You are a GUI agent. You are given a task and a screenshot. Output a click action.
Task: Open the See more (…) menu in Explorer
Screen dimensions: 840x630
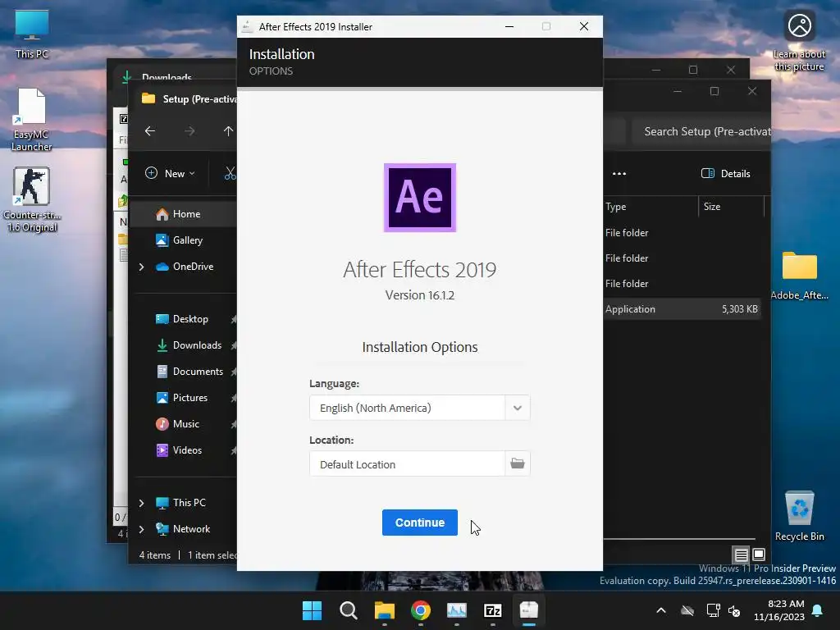619,173
